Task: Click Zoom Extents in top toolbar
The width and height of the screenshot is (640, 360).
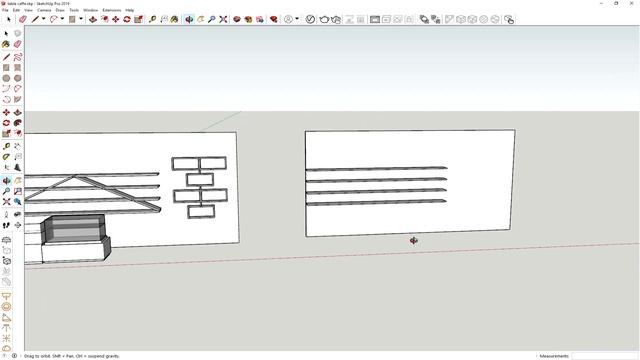Action: click(x=223, y=19)
